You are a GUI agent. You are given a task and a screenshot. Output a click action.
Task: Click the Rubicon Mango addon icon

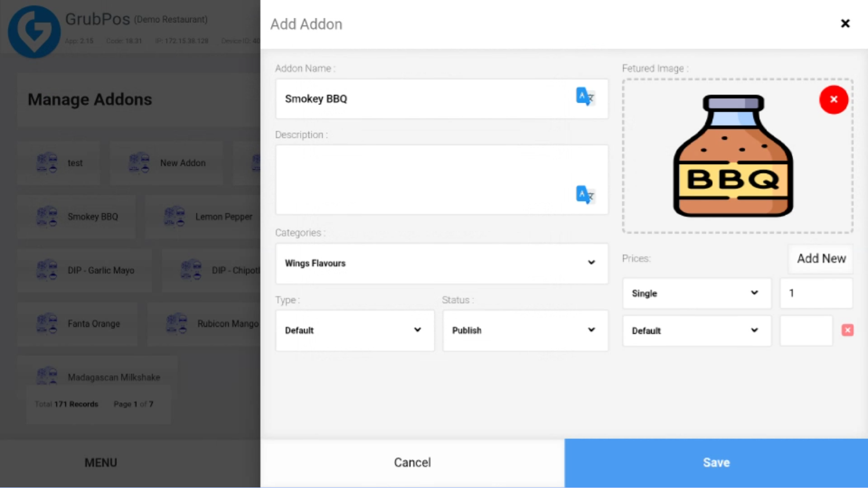click(x=177, y=323)
